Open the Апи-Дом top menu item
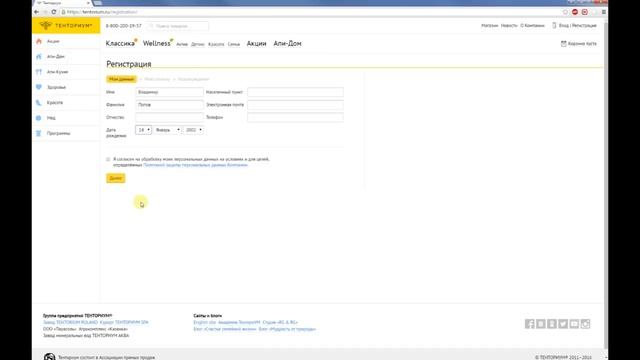Viewport: 640px width, 360px height. (287, 43)
